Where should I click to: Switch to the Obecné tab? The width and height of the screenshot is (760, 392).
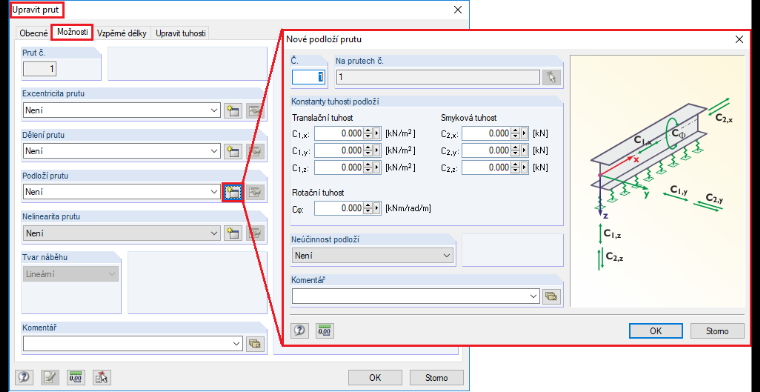coord(33,33)
